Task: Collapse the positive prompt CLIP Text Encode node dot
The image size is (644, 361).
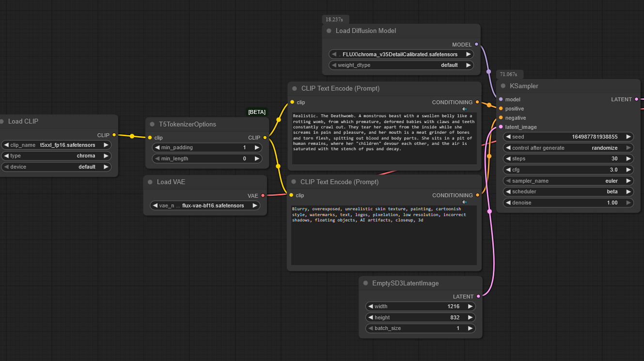Action: (294, 89)
